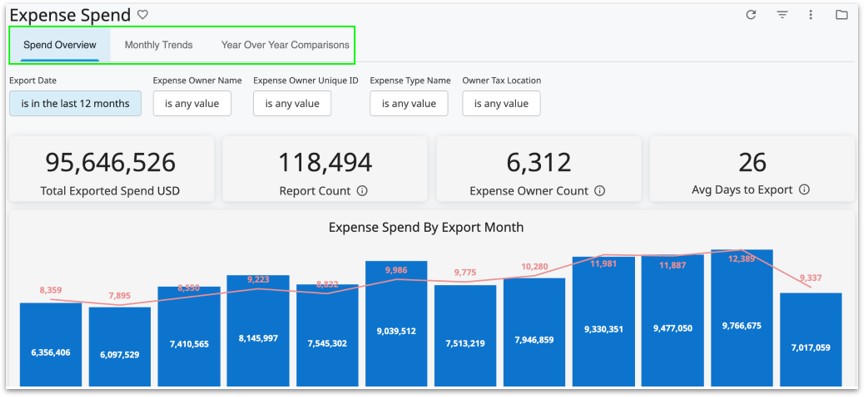Switch to the Spend Overview tab
864x397 pixels.
pyautogui.click(x=60, y=45)
